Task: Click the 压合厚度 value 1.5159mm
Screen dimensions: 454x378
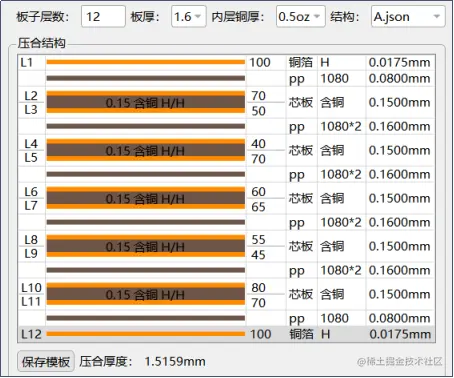Action: pos(175,361)
